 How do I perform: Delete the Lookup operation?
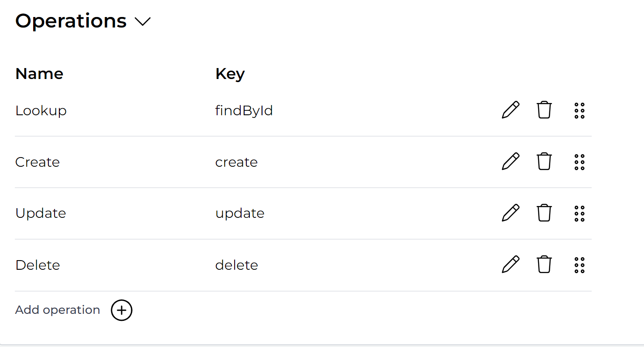pos(544,110)
